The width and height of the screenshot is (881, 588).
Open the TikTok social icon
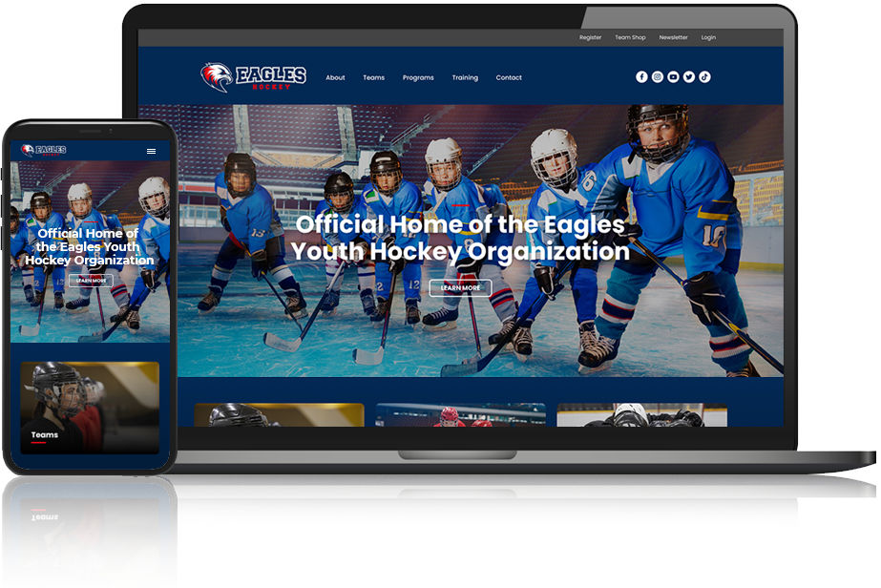(704, 77)
